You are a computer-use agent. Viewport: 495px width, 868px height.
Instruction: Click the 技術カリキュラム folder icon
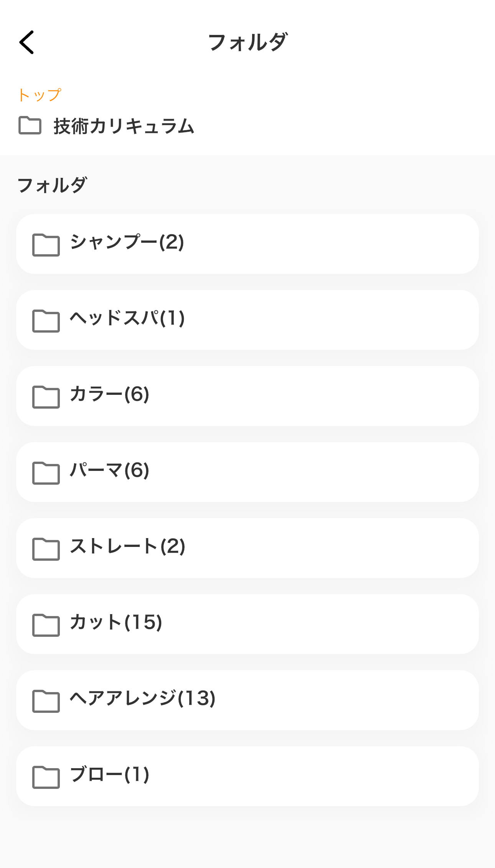(30, 126)
